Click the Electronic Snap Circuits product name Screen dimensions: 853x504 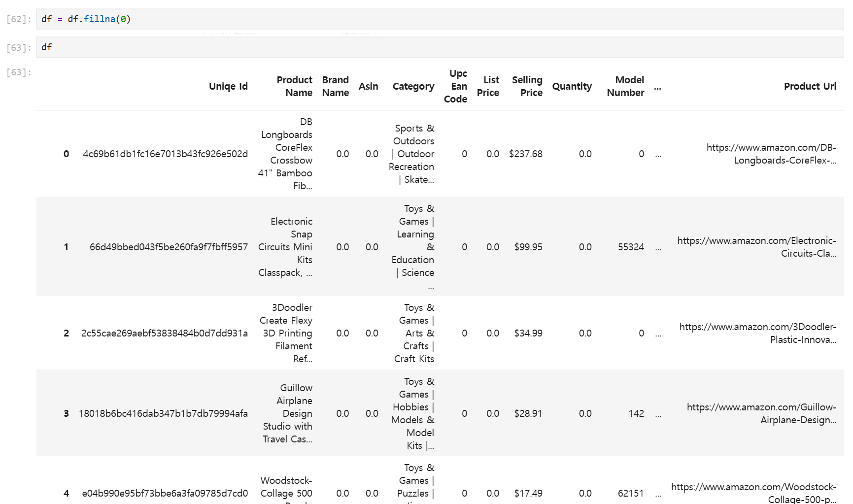coord(285,247)
